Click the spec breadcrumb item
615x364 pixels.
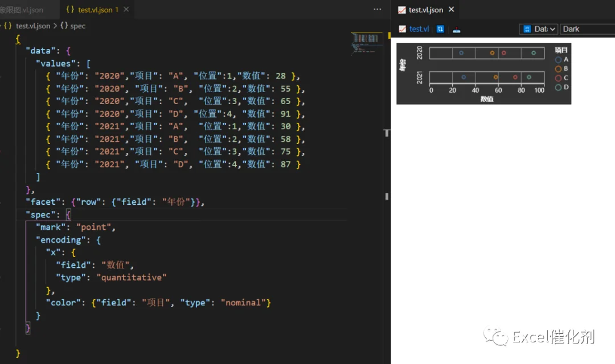coord(77,26)
